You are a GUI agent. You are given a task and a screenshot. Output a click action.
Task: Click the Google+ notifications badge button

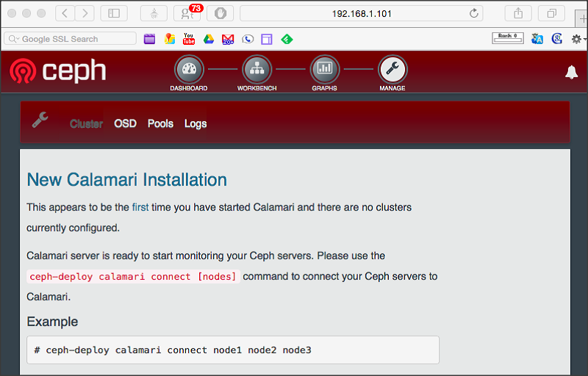pos(187,13)
